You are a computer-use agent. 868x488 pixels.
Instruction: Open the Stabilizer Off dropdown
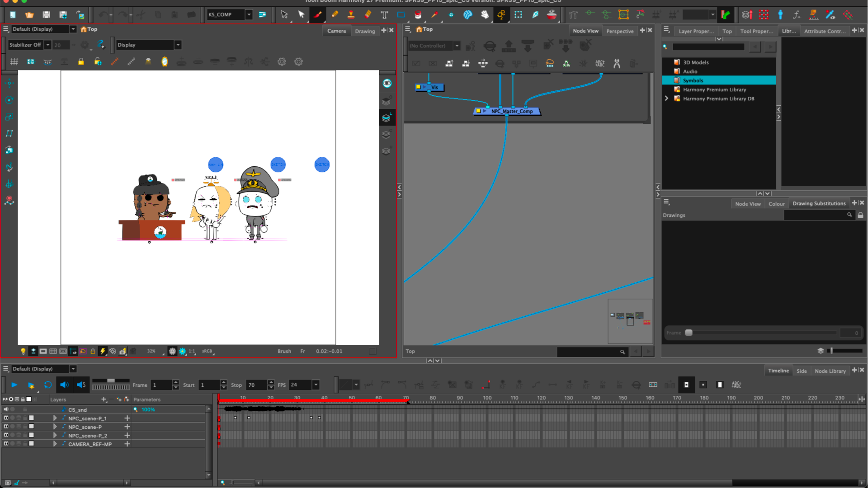click(x=47, y=45)
